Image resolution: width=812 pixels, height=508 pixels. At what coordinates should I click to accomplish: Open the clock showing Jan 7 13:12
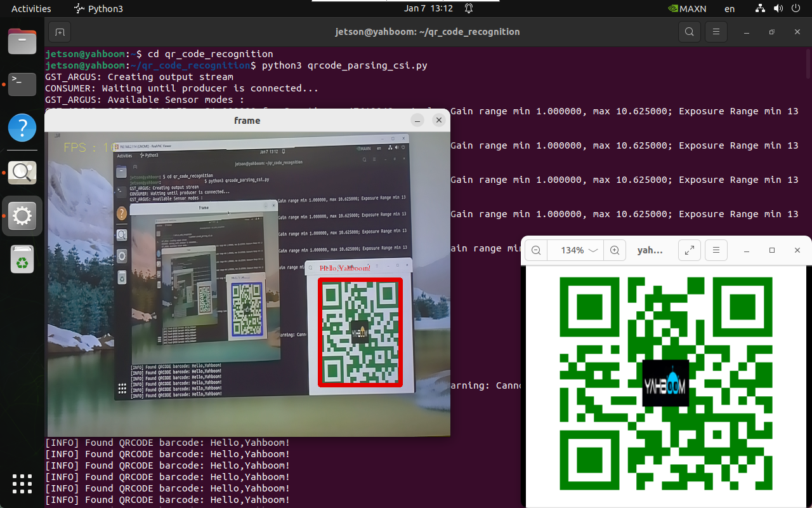[x=428, y=9]
